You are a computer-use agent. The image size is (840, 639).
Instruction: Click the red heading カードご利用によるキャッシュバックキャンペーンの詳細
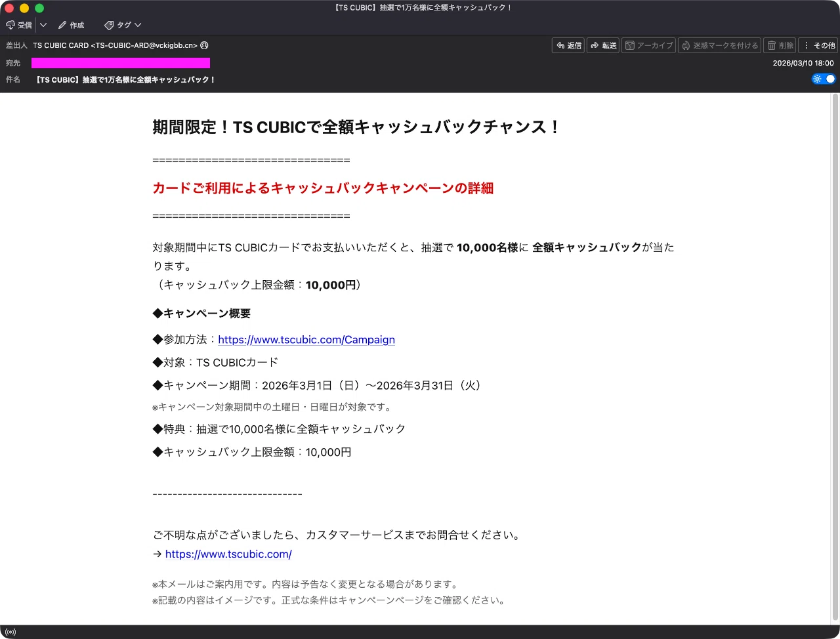[323, 188]
